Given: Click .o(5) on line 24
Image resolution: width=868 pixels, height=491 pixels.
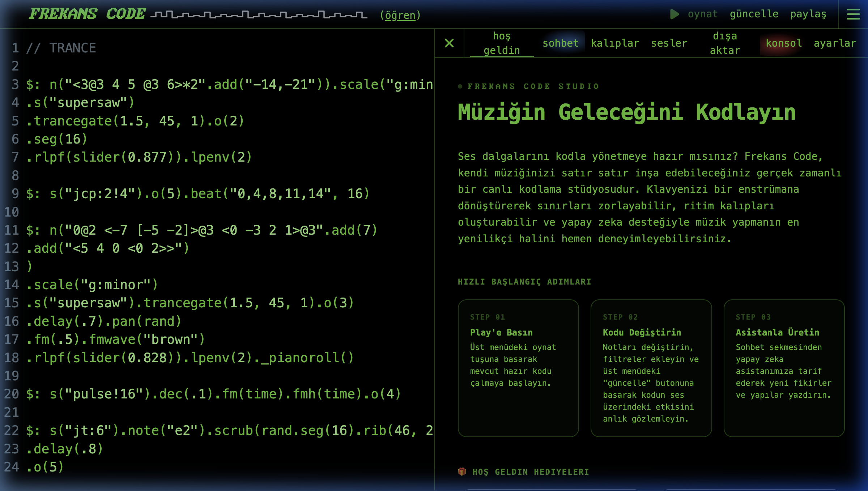Looking at the screenshot, I should pos(45,467).
